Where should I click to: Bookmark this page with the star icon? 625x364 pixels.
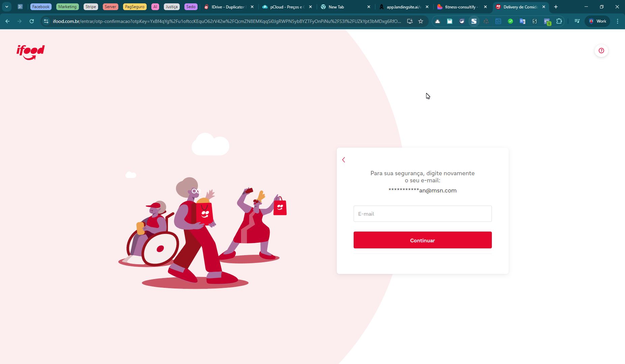coord(421,21)
